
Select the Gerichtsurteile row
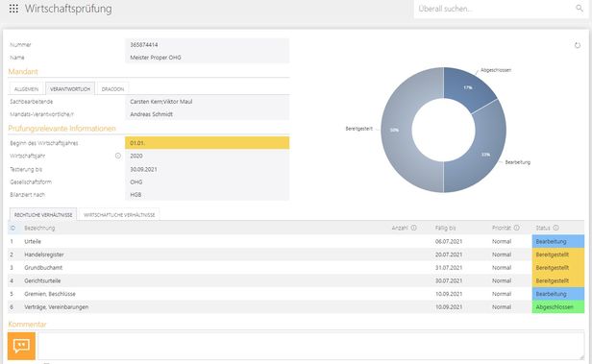(x=296, y=280)
